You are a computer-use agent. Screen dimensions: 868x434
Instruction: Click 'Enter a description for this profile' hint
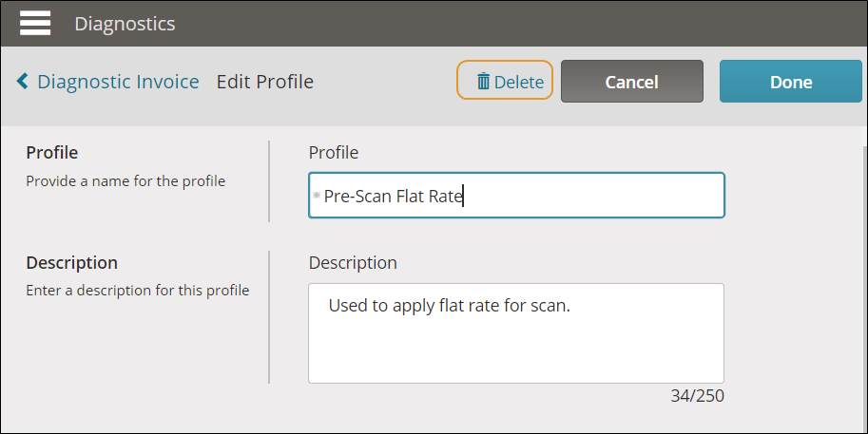pos(137,291)
